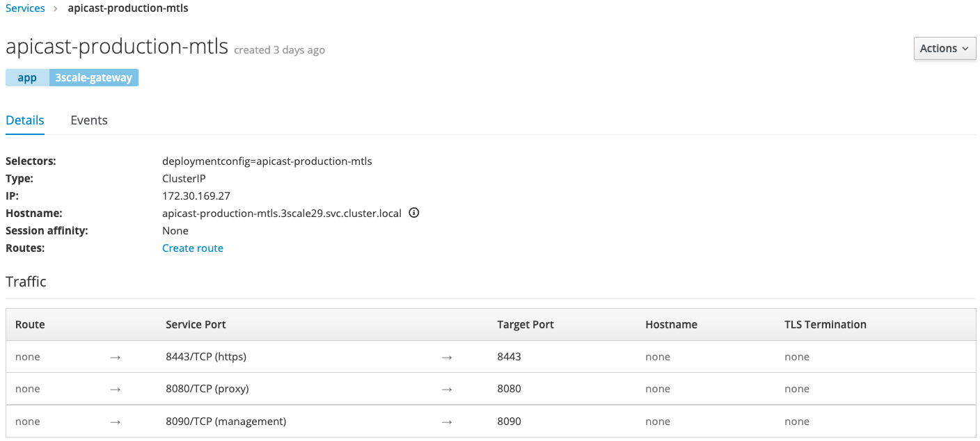Click the arrow icon left of 8443/TCP (https)

pyautogui.click(x=116, y=357)
